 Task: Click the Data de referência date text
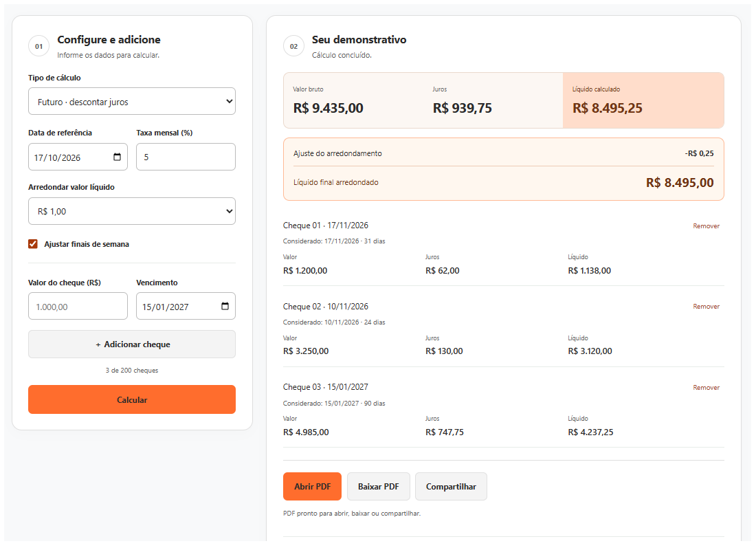click(57, 157)
